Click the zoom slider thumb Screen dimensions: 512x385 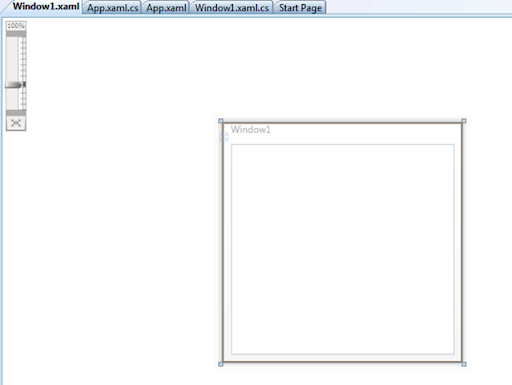[x=15, y=85]
